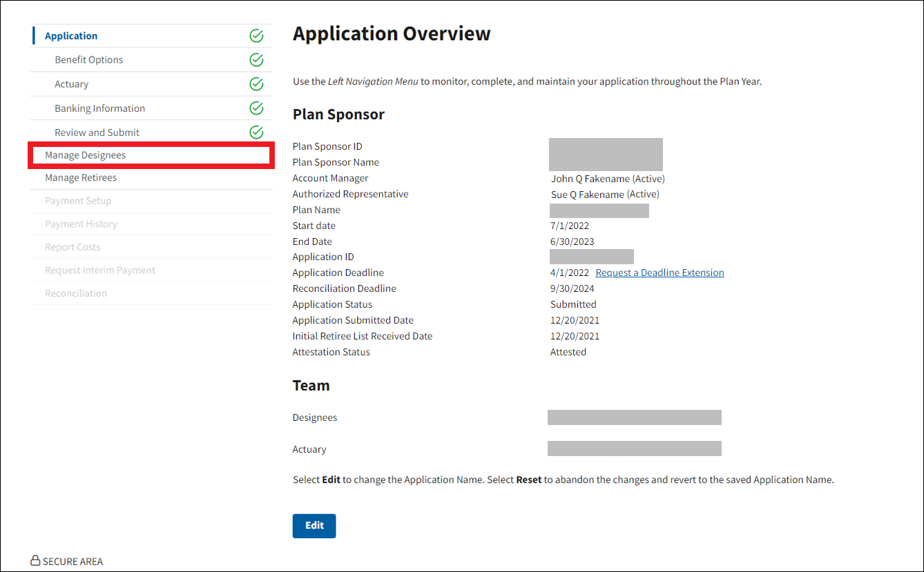This screenshot has width=924, height=572.
Task: Open Manage Designees in the navigation menu
Action: (x=86, y=155)
